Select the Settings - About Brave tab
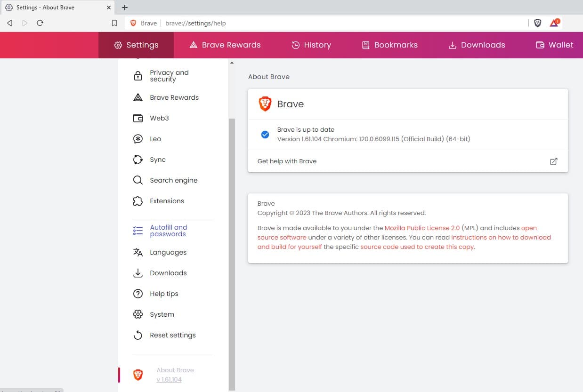Image resolution: width=583 pixels, height=392 pixels. (57, 8)
